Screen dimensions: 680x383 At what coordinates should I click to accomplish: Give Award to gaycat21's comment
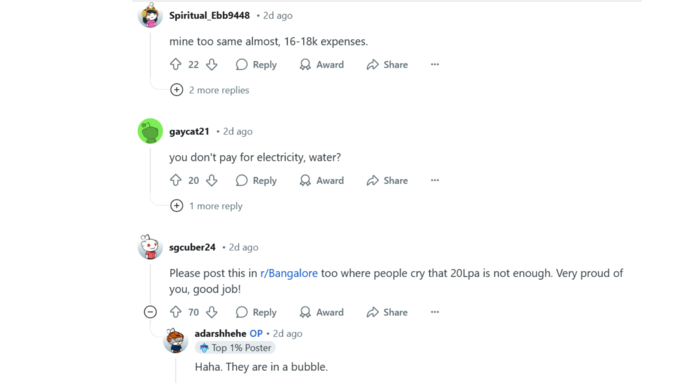322,180
